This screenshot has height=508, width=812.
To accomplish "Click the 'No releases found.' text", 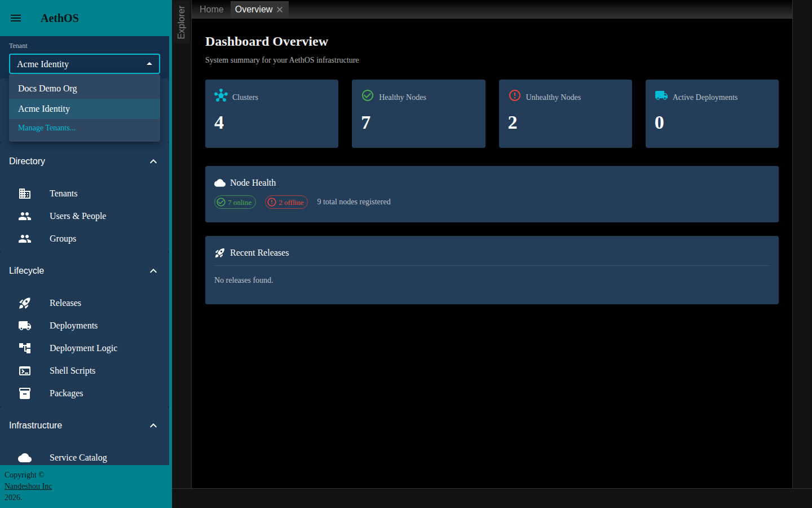I will point(244,280).
